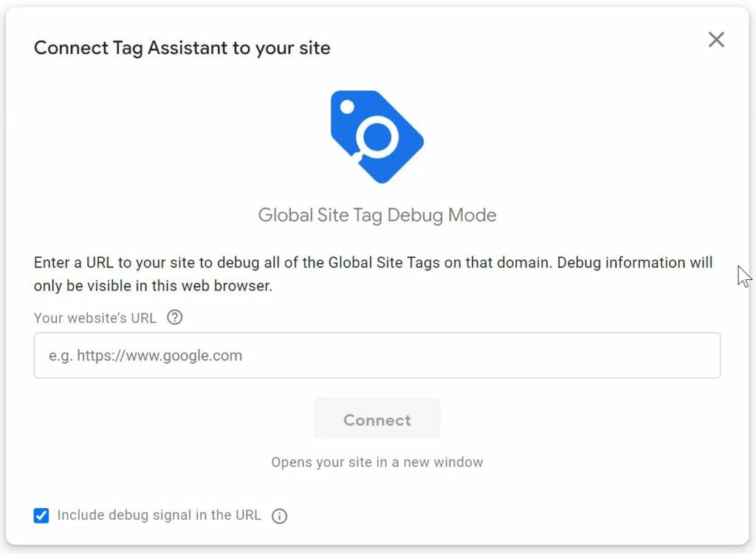Click the magnifier circle inside the tag logo
This screenshot has width=756, height=554.
377,137
